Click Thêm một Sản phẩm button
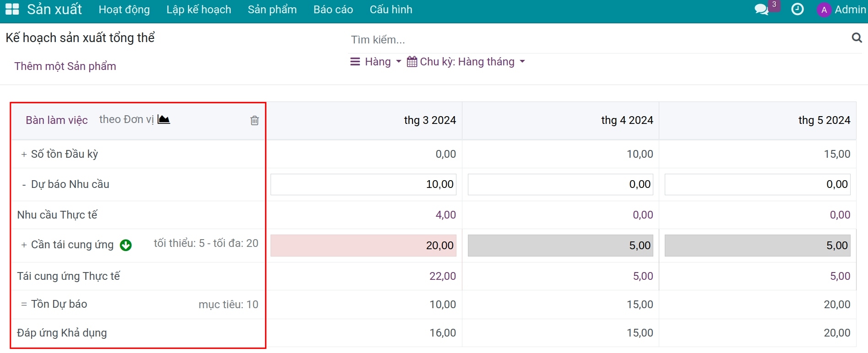 pyautogui.click(x=65, y=66)
